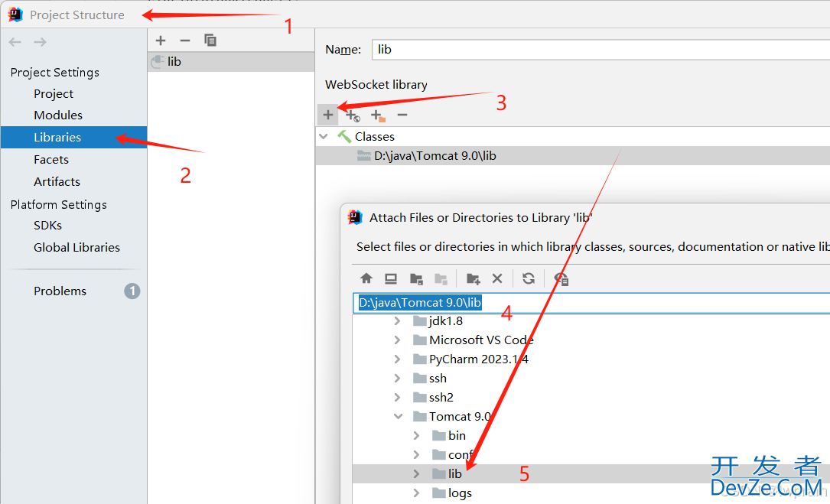
Task: Remove library root minus icon
Action: coord(402,115)
